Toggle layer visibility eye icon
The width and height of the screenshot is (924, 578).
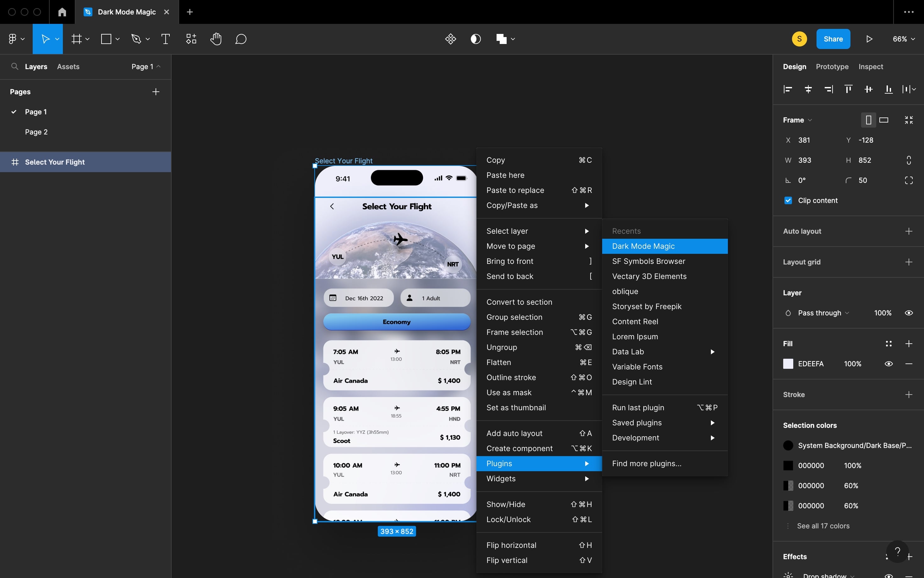(909, 313)
